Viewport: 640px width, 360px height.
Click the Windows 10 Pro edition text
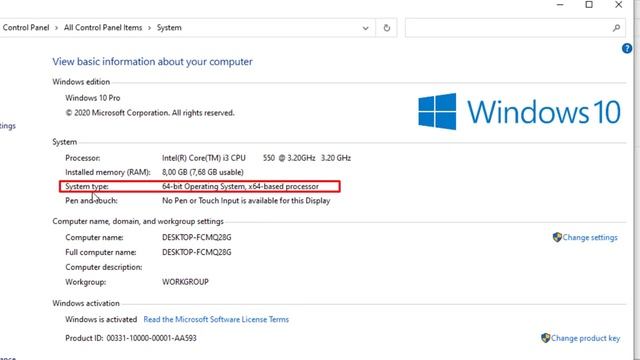click(x=93, y=98)
